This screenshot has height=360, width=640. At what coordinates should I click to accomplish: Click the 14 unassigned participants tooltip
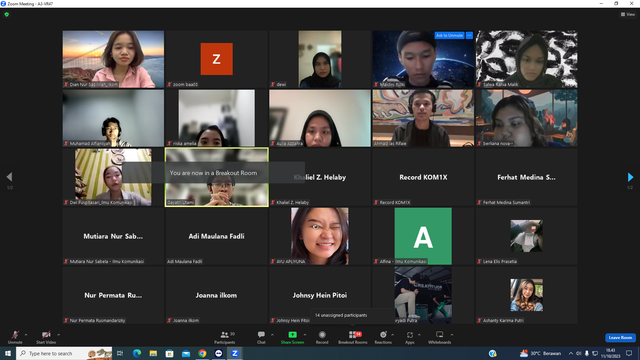[x=352, y=316]
